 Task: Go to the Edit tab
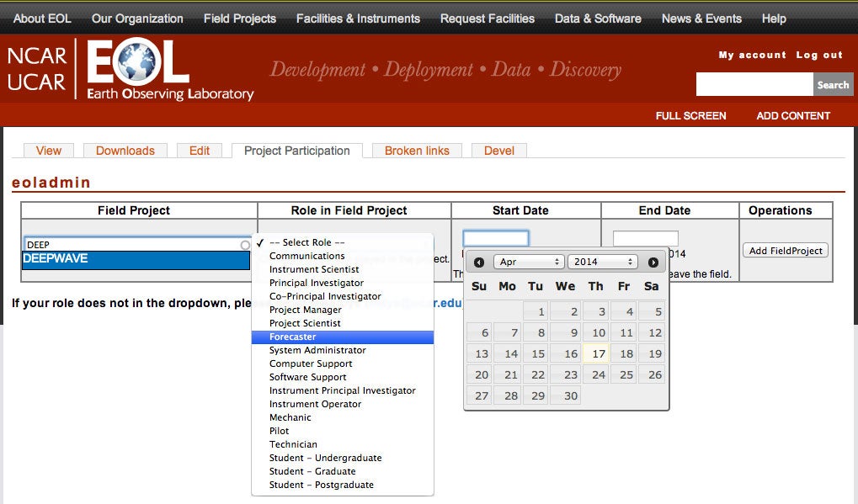(200, 151)
